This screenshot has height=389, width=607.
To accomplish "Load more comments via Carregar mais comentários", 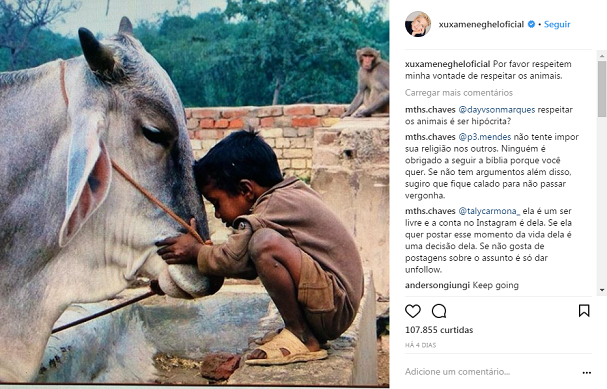I will [459, 93].
